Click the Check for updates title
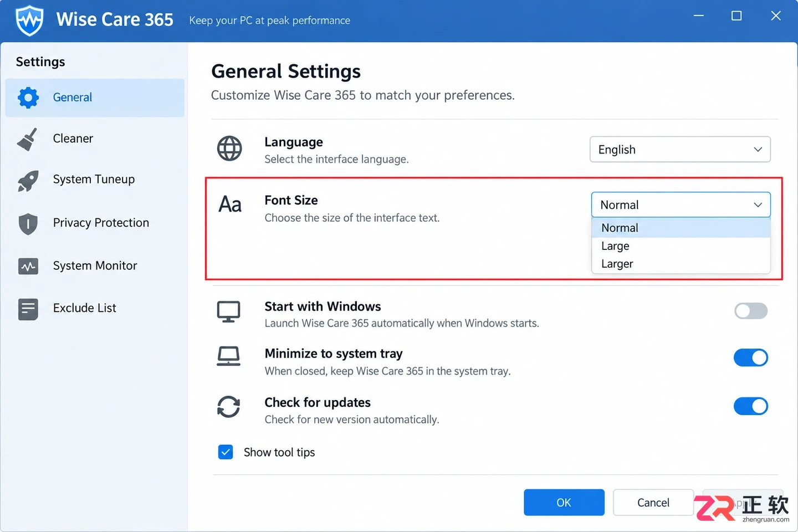This screenshot has height=532, width=798. click(318, 402)
